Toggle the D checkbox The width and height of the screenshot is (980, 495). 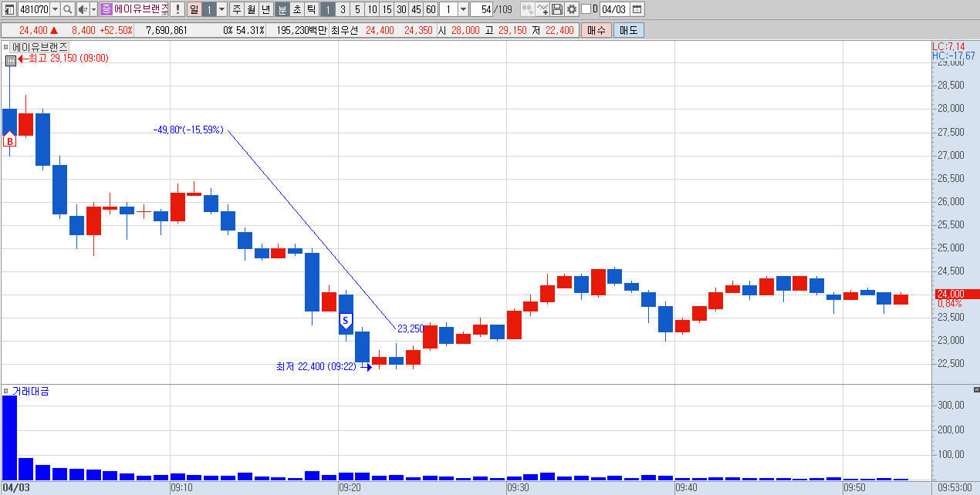pyautogui.click(x=585, y=9)
